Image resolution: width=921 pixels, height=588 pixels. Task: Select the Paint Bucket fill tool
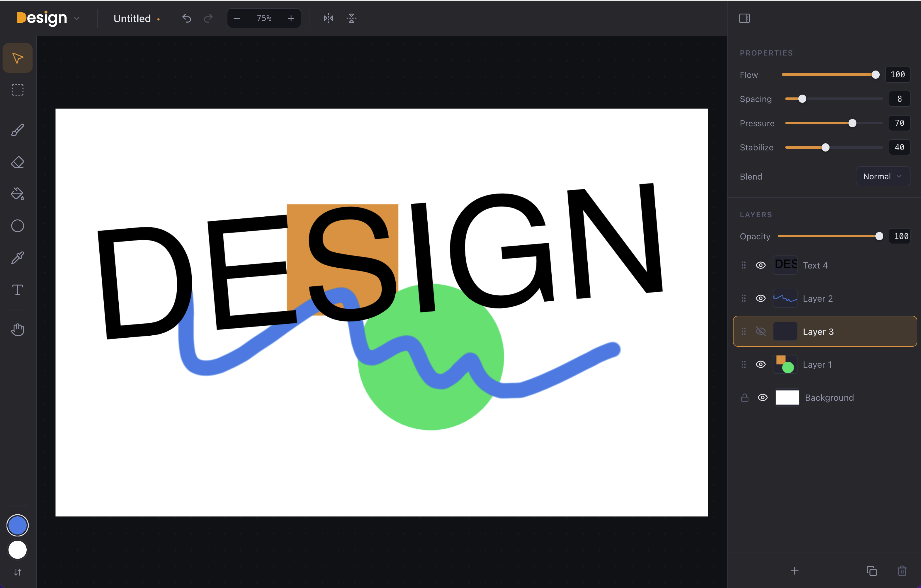[18, 194]
